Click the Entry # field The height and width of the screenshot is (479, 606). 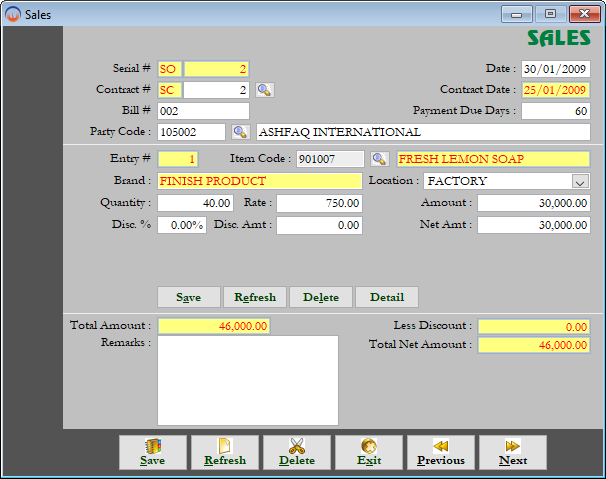tap(178, 159)
